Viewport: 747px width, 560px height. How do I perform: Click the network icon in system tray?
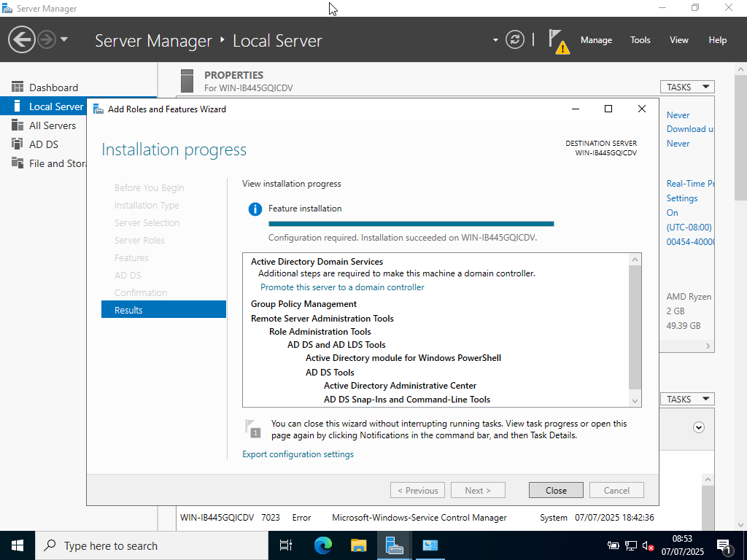(x=631, y=545)
